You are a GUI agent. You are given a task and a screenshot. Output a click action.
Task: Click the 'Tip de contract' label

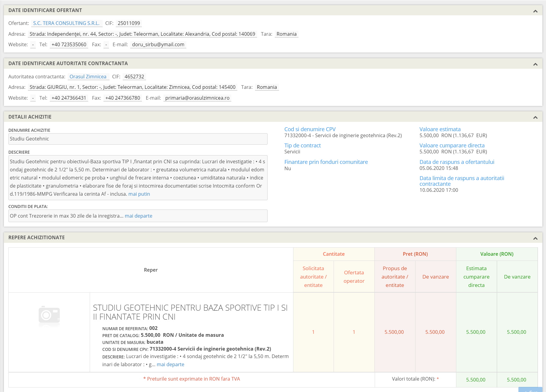302,145
